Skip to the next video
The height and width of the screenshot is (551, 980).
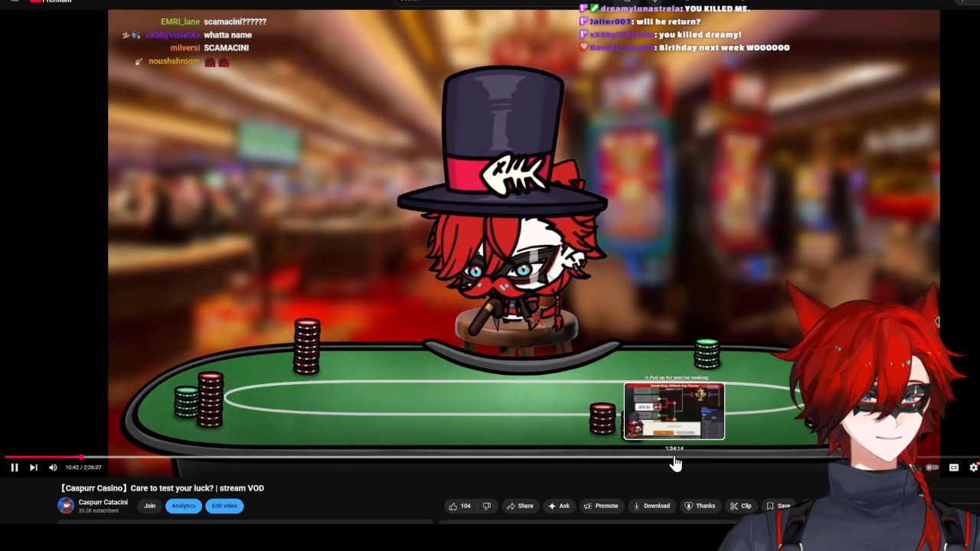[x=34, y=468]
